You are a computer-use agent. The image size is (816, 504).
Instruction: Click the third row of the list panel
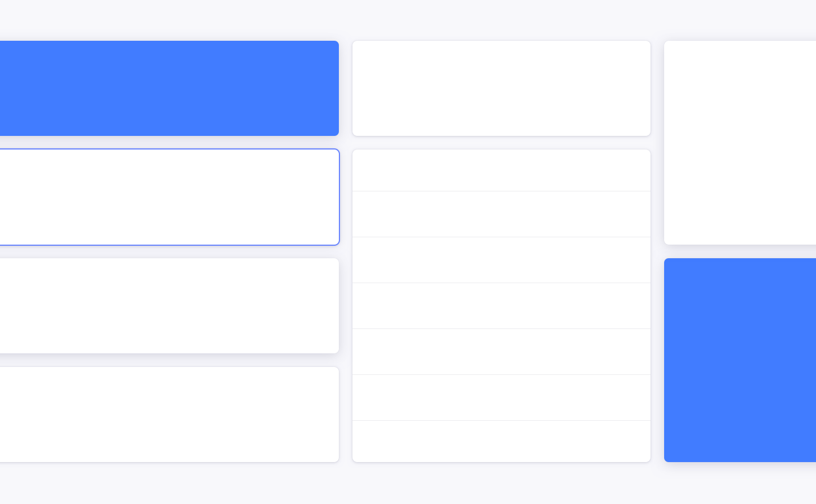tap(501, 260)
